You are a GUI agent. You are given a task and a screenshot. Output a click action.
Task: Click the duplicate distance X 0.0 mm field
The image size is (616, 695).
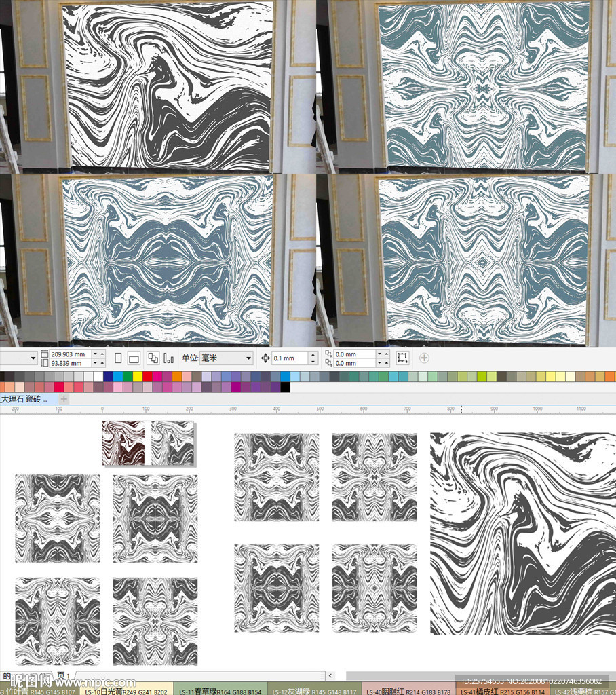[355, 354]
